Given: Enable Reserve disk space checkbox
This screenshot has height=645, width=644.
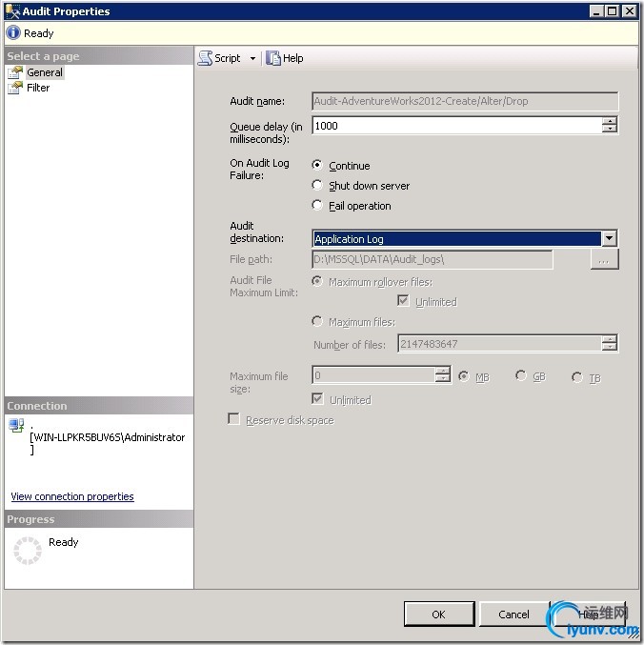Looking at the screenshot, I should click(233, 419).
